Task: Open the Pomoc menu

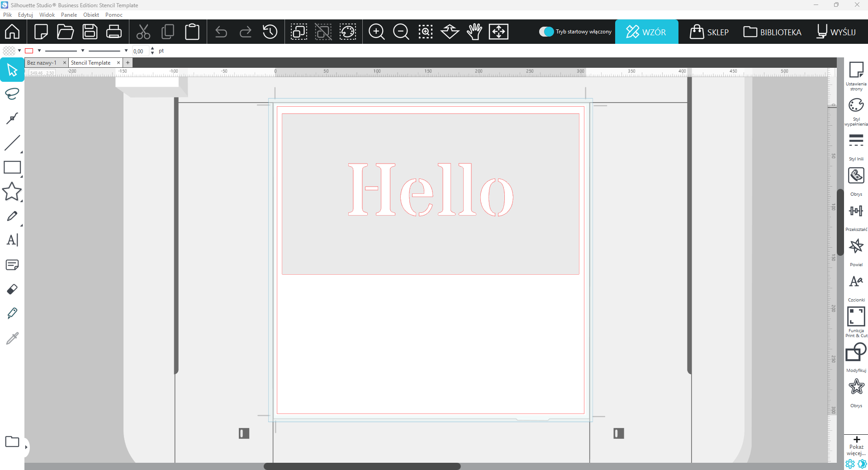Action: click(114, 15)
